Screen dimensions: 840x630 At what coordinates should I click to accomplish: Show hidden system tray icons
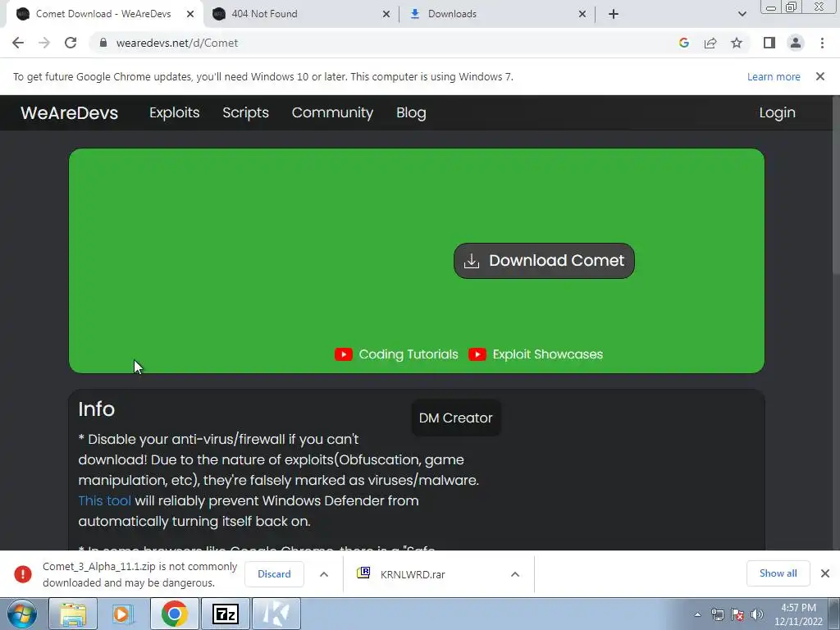pyautogui.click(x=697, y=614)
